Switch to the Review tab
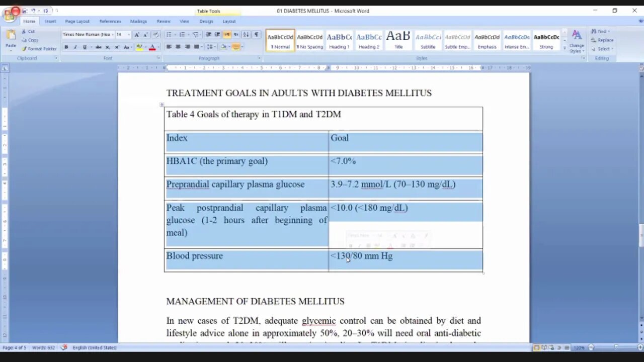The image size is (644, 362). (x=164, y=21)
